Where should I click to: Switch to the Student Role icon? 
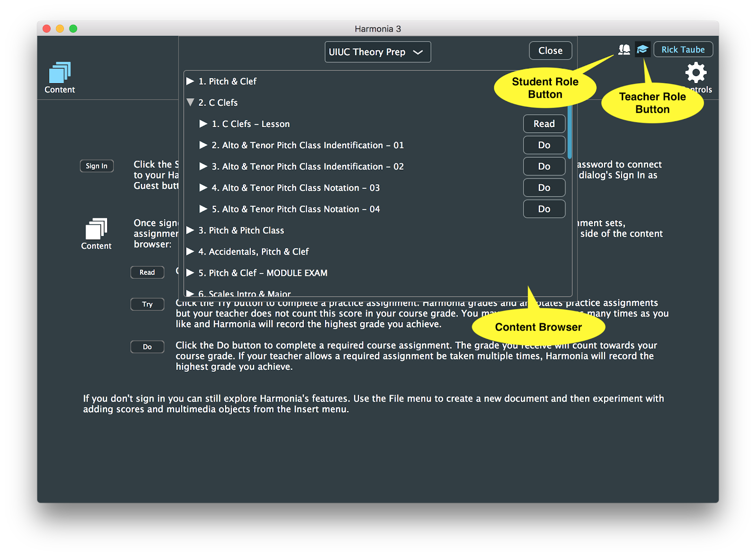click(x=624, y=50)
